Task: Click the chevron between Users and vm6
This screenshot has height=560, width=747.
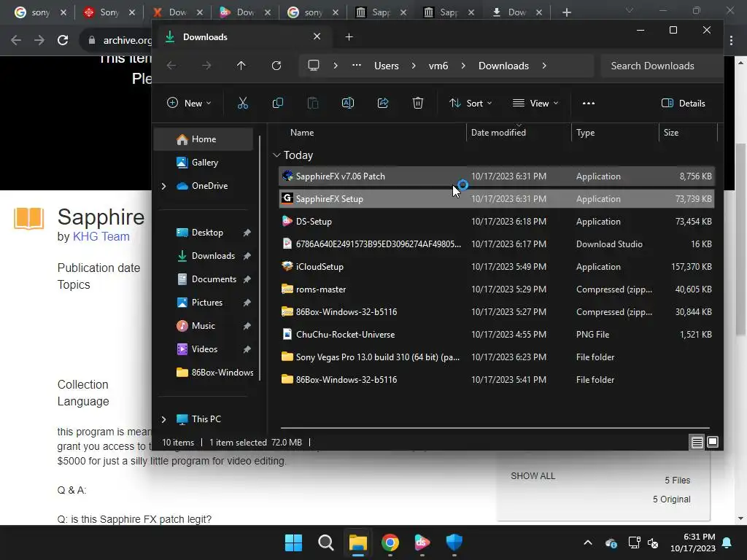Action: coord(414,66)
